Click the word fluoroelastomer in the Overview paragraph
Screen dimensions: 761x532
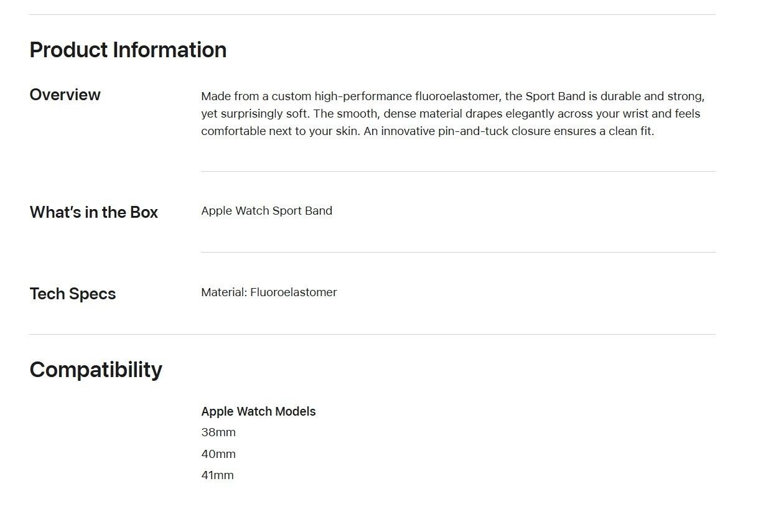click(456, 96)
